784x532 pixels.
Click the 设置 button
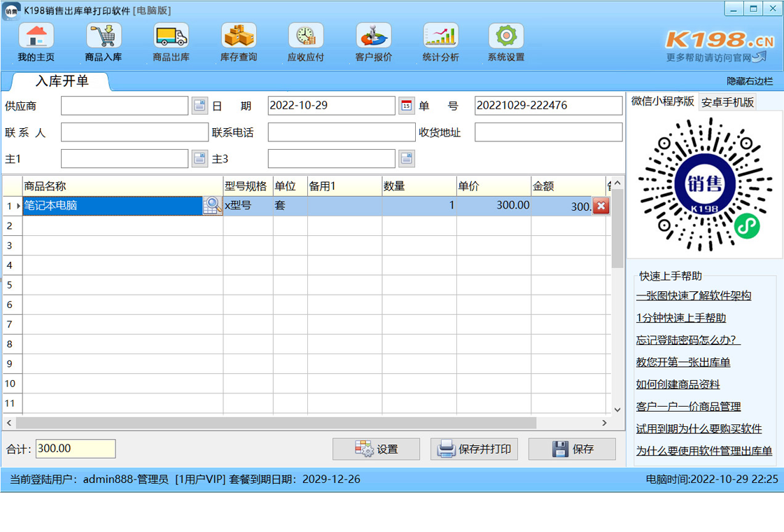coord(376,449)
